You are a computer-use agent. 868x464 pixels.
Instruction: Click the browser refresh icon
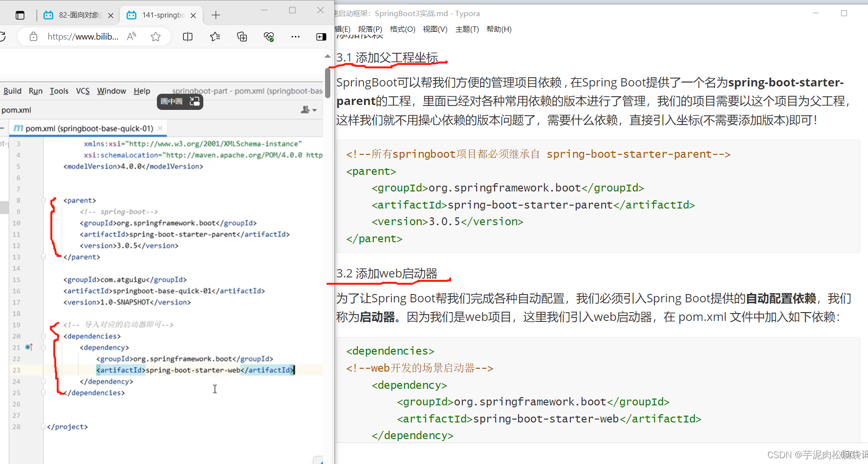2,37
